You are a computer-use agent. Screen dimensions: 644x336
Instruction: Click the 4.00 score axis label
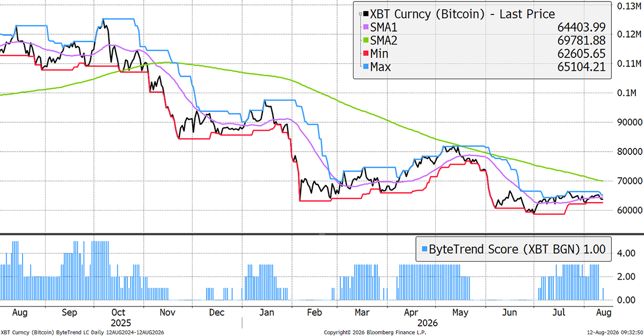[x=626, y=252]
